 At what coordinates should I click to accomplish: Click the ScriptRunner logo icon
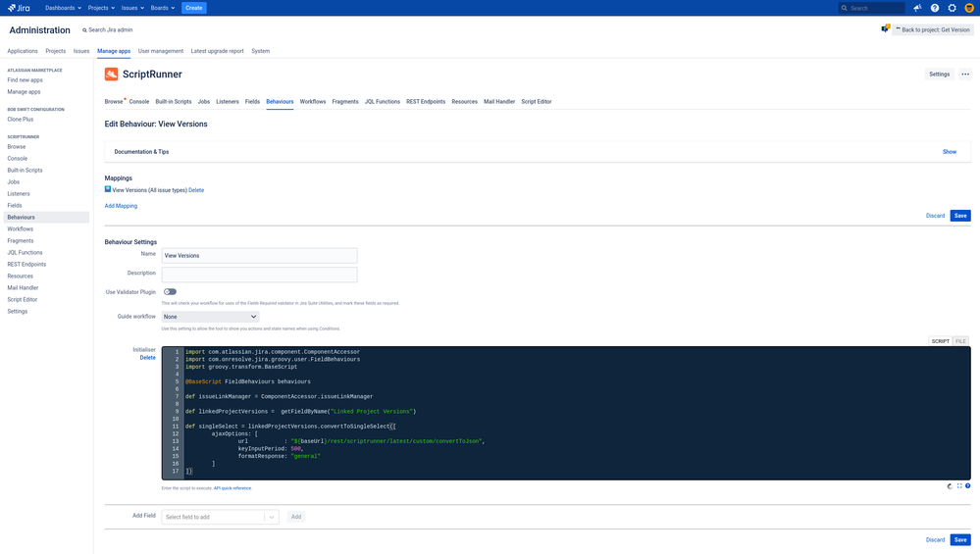click(111, 74)
